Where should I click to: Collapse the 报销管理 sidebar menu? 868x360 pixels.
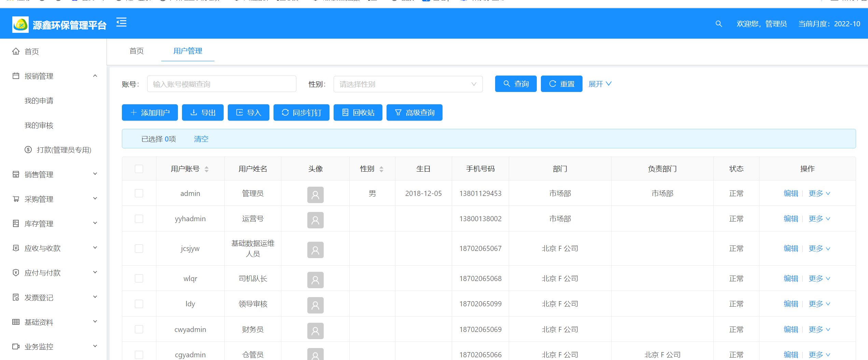(x=95, y=76)
